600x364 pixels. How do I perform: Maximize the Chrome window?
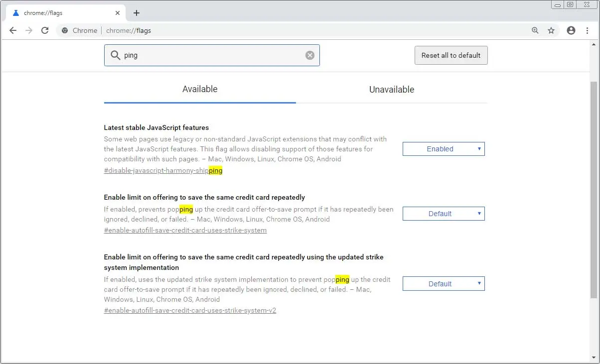(570, 4)
